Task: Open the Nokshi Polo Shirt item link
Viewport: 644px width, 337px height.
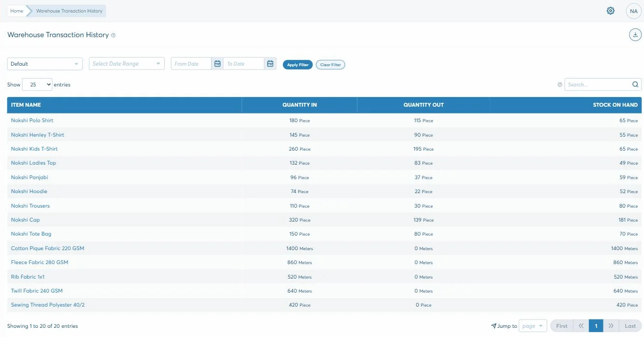Action: tap(32, 120)
